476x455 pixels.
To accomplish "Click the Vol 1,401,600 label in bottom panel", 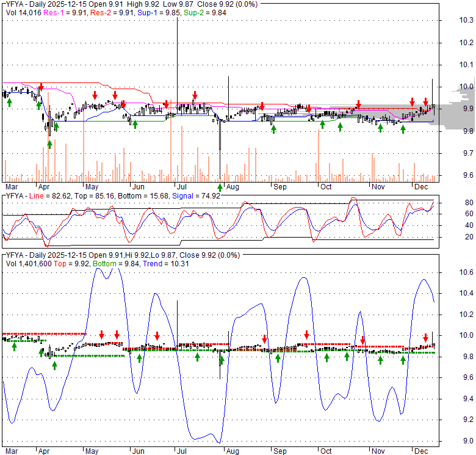I will [x=29, y=264].
